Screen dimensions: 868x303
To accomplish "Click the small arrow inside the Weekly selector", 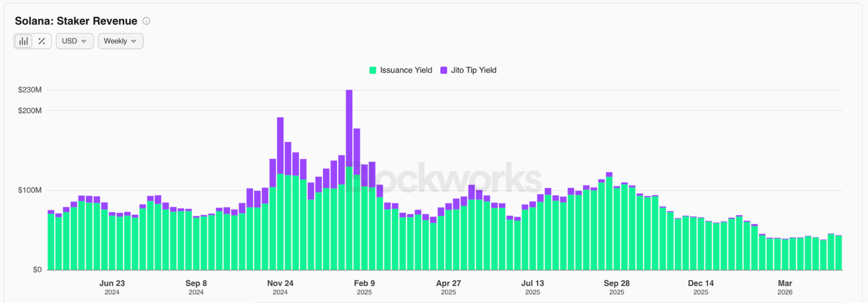I will 134,41.
